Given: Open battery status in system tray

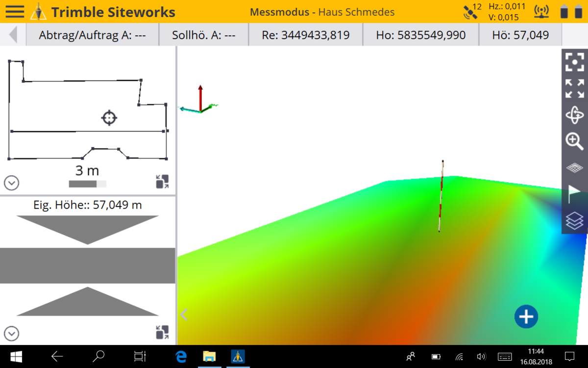Looking at the screenshot, I should point(436,357).
